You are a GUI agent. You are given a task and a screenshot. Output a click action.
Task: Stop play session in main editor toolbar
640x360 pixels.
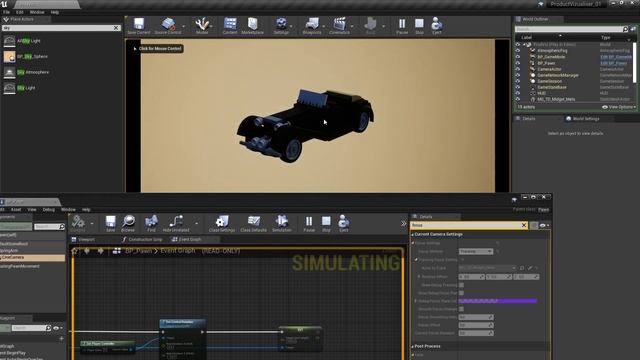click(419, 26)
